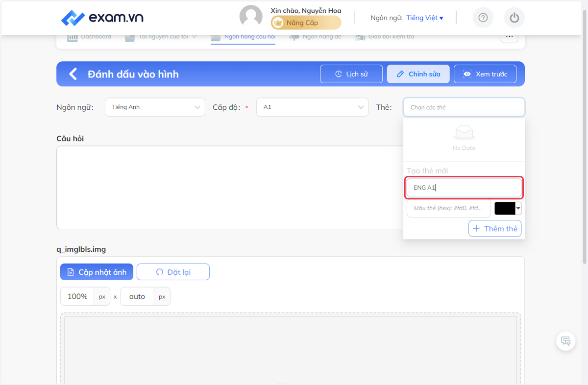
Task: Click the back arrow beside Đánh dấu vào hình
Action: [x=73, y=74]
